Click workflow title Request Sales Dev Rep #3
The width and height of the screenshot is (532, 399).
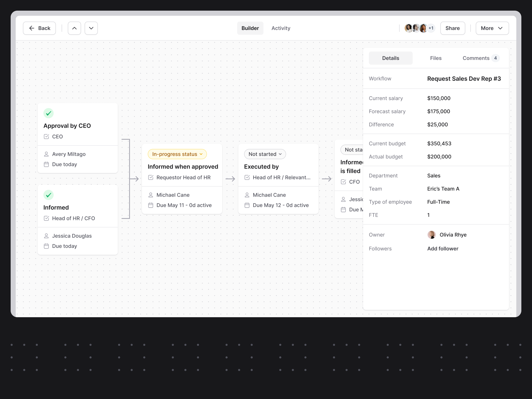(x=464, y=79)
